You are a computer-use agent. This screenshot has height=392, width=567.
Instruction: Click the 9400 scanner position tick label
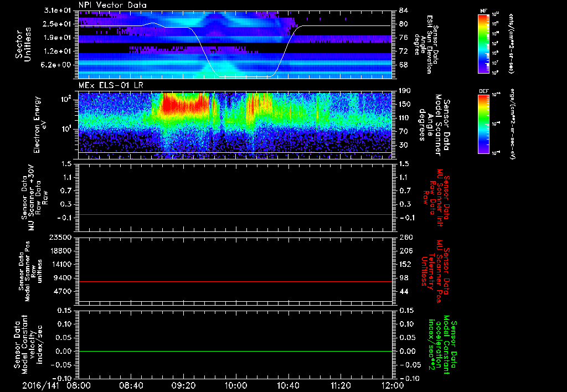tap(63, 278)
